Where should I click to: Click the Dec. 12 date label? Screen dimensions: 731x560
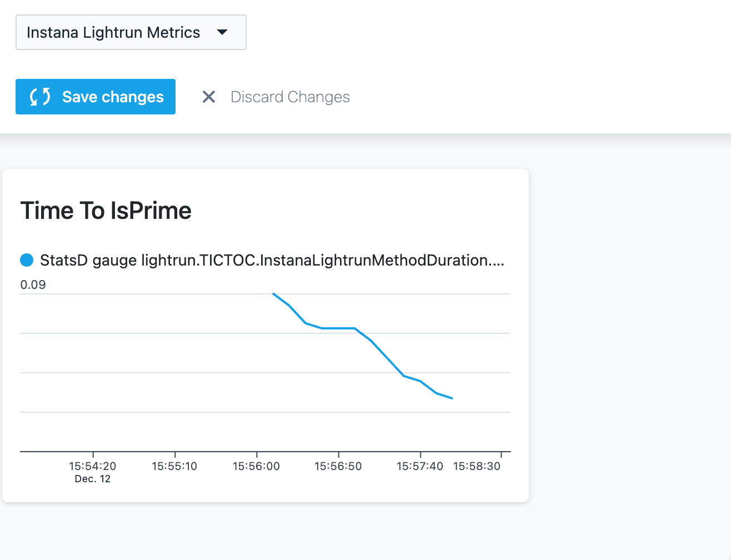(x=93, y=479)
